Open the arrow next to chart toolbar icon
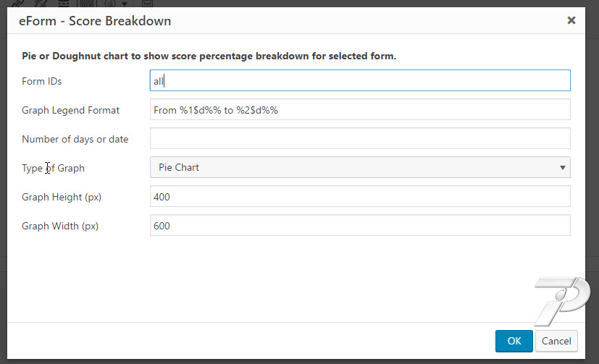This screenshot has width=599, height=364. click(x=125, y=4)
